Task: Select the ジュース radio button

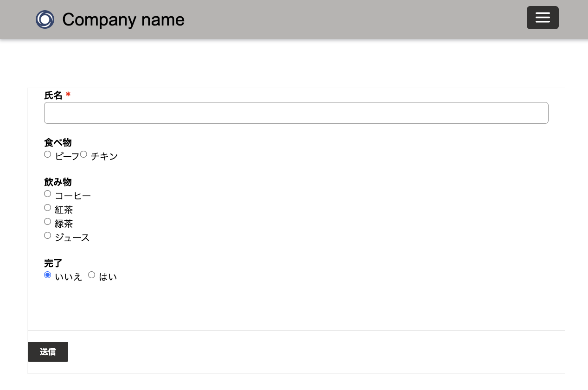Action: tap(47, 236)
